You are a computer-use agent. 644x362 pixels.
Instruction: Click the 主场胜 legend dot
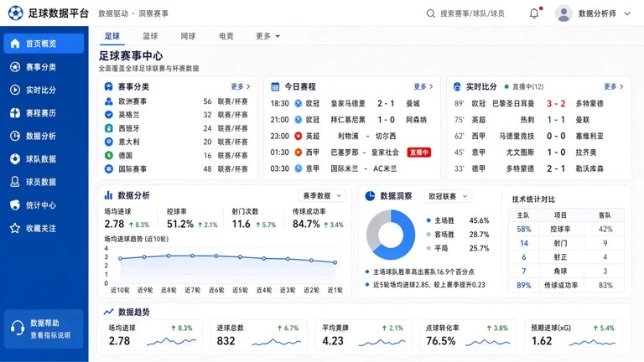click(428, 220)
